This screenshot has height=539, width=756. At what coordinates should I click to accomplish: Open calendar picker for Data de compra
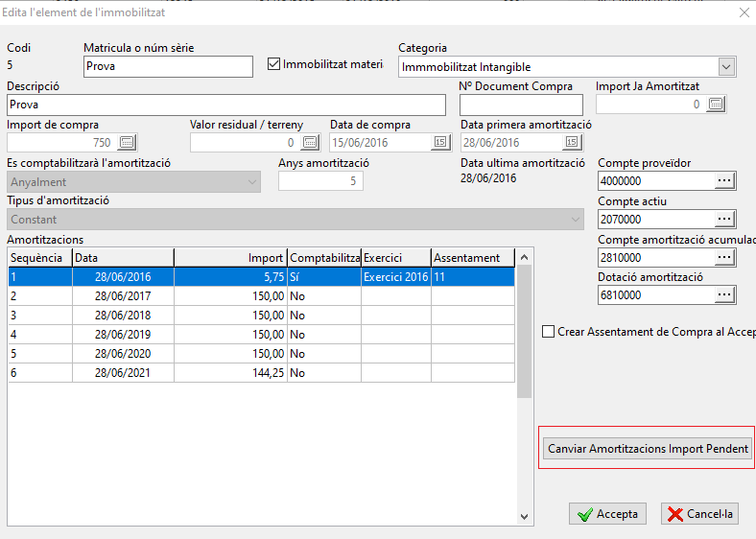point(440,142)
